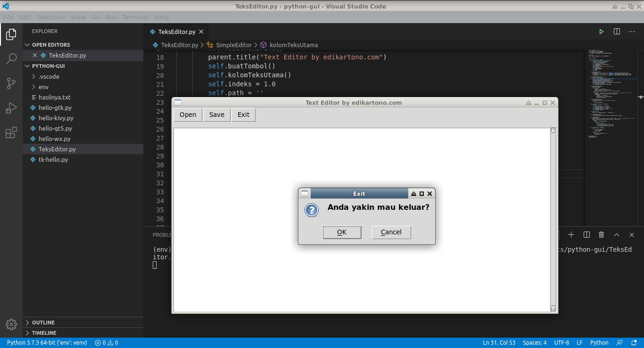Click Text Editor window menu icon
Image resolution: width=644 pixels, height=348 pixels.
(178, 102)
